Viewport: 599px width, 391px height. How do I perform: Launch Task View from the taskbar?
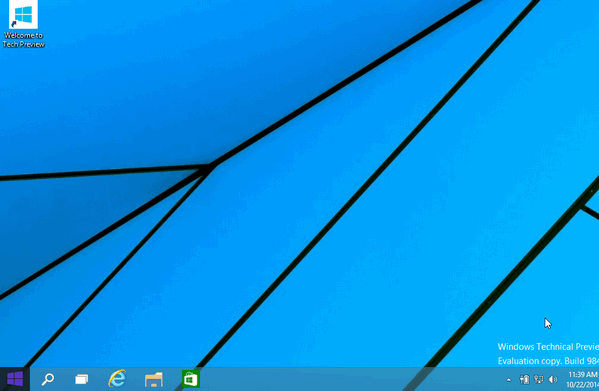point(81,379)
